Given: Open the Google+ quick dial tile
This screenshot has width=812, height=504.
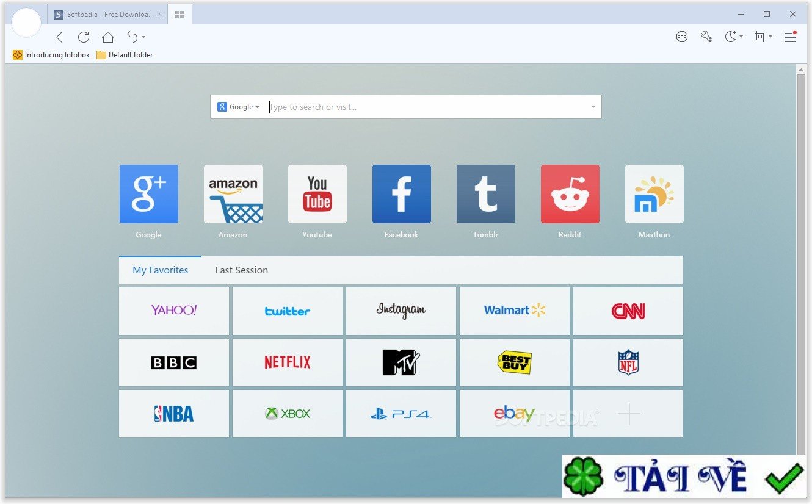Looking at the screenshot, I should (x=149, y=194).
